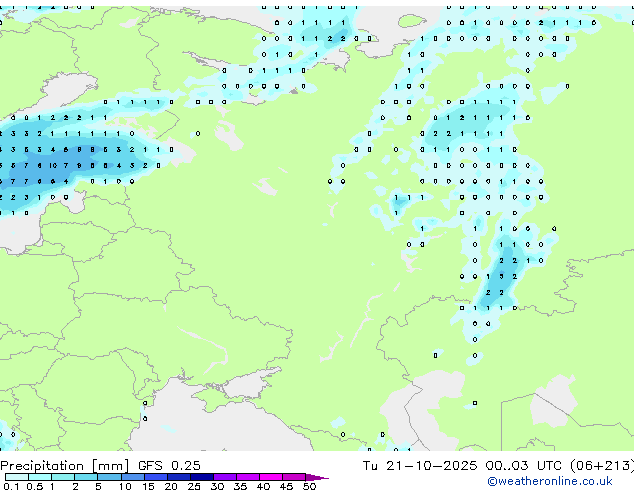Click the 'GFS 0.25' model label
The height and width of the screenshot is (490, 634).
(169, 466)
